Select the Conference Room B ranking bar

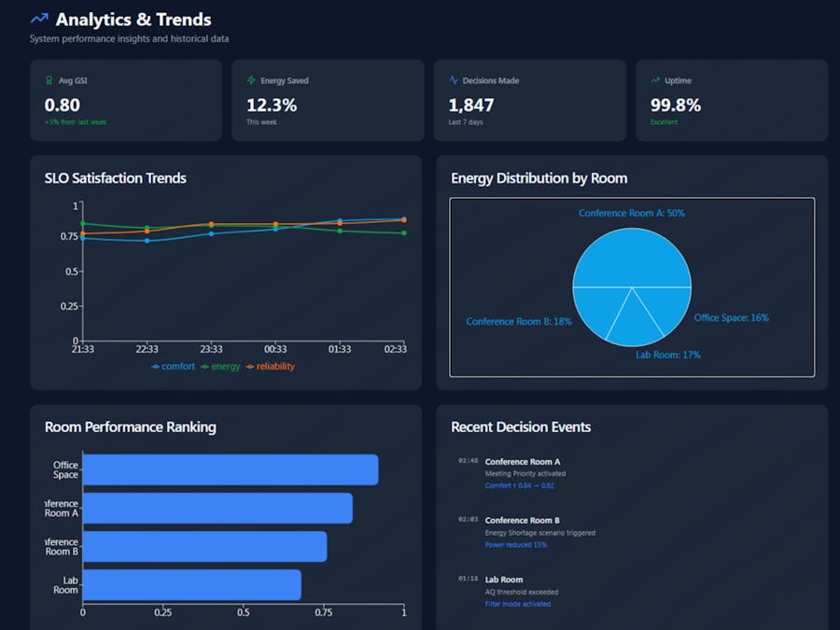[x=204, y=546]
